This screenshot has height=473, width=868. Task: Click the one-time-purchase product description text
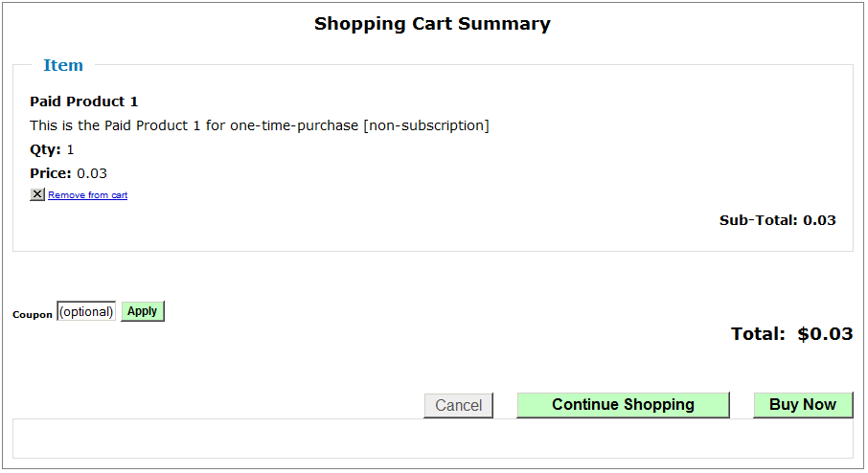(259, 125)
